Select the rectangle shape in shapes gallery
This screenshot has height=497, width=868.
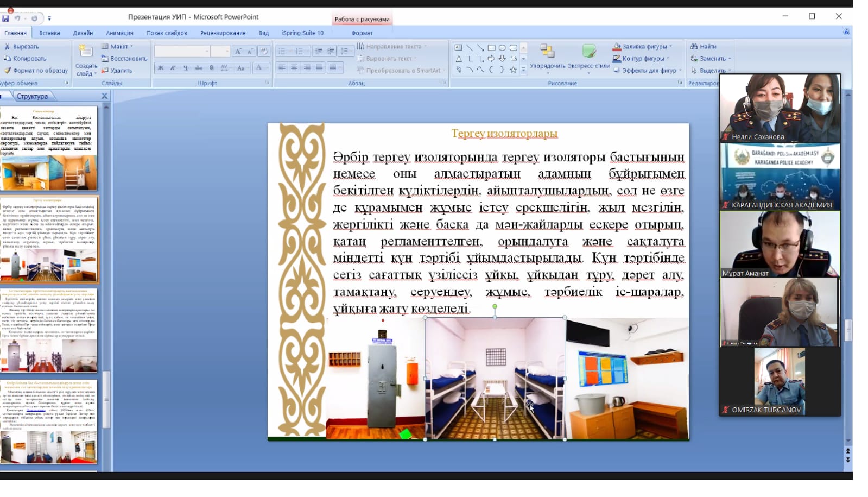point(491,48)
